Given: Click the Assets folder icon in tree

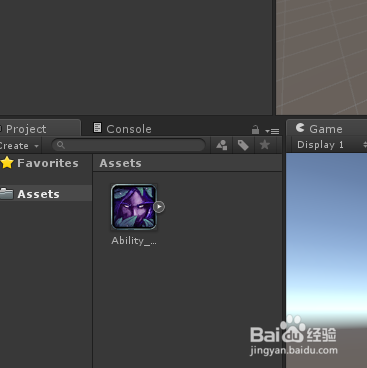Looking at the screenshot, I should point(7,193).
